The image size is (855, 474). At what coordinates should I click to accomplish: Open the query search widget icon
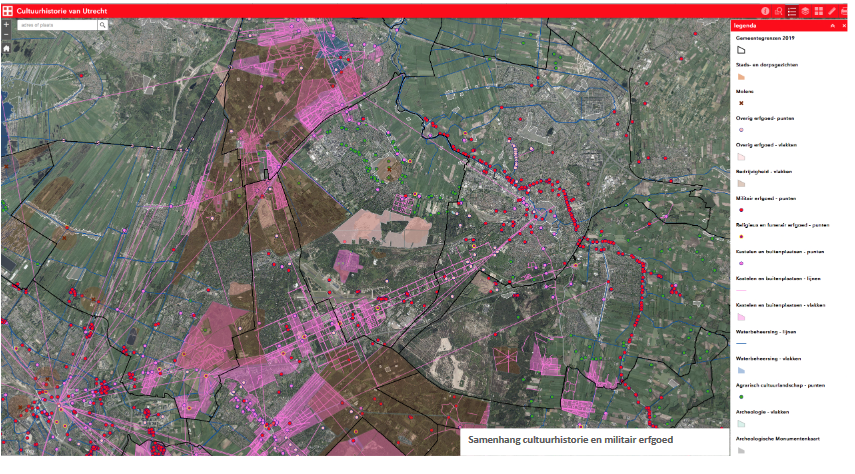click(779, 10)
